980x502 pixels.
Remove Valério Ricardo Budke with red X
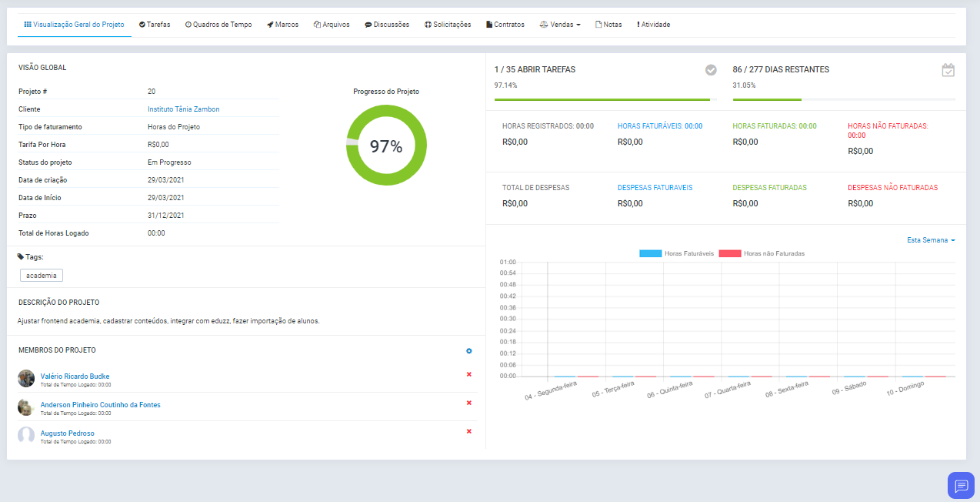(x=469, y=374)
